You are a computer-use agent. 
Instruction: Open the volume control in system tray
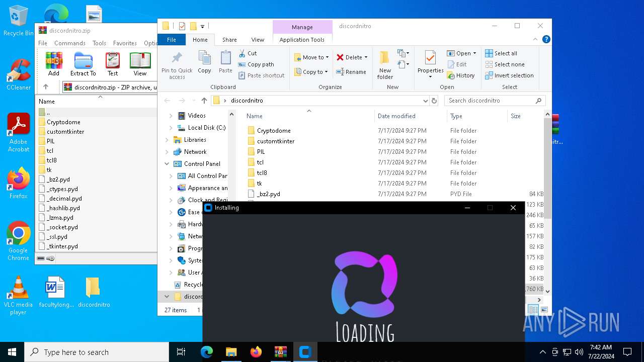579,352
